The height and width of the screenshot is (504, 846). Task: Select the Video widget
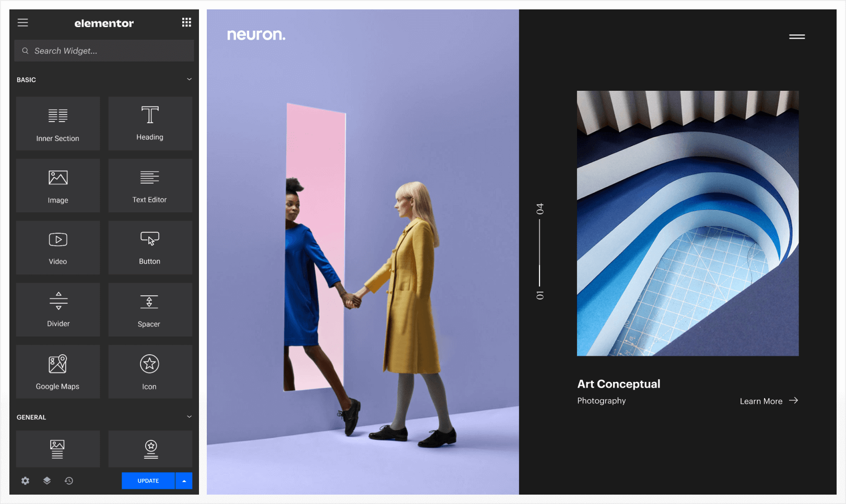coord(58,248)
